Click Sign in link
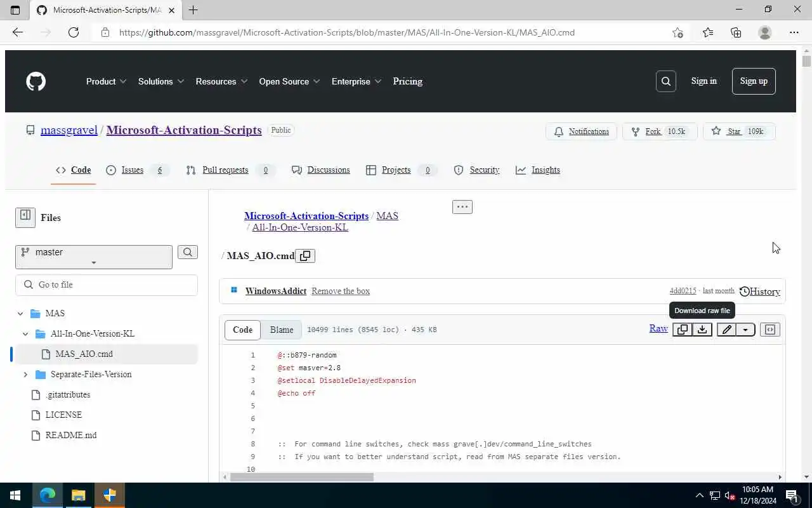The width and height of the screenshot is (812, 508). [704, 81]
